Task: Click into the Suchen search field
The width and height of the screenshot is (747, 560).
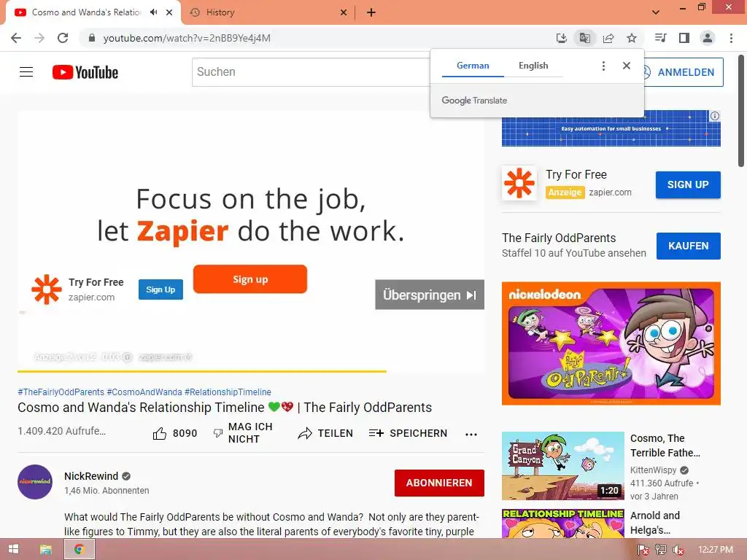Action: coord(311,72)
